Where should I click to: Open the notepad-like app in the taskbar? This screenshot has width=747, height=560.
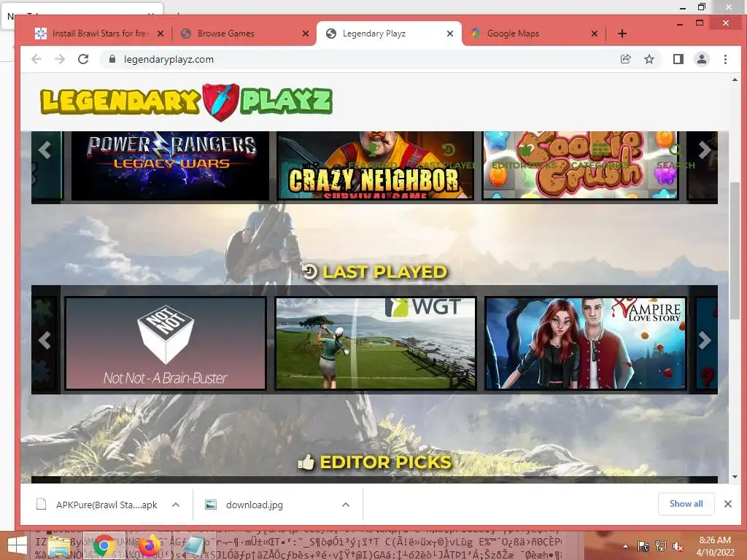point(193,546)
